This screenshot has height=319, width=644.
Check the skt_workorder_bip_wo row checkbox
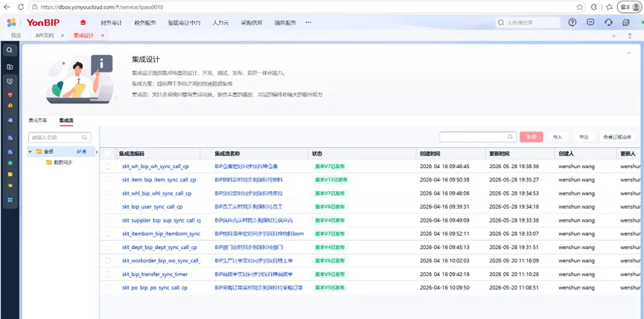click(108, 261)
